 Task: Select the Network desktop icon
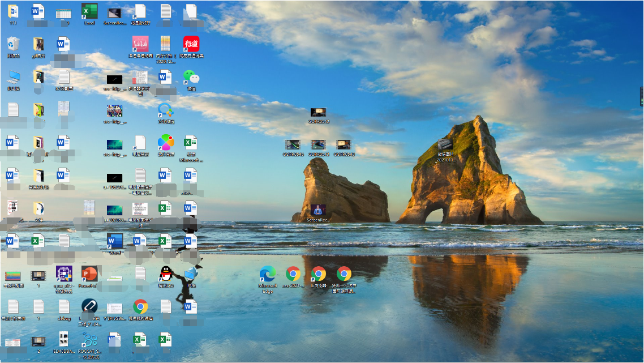(x=191, y=275)
